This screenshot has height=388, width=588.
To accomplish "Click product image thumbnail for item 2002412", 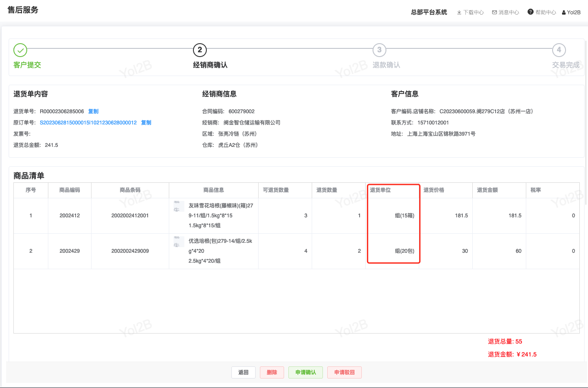I will [x=177, y=206].
